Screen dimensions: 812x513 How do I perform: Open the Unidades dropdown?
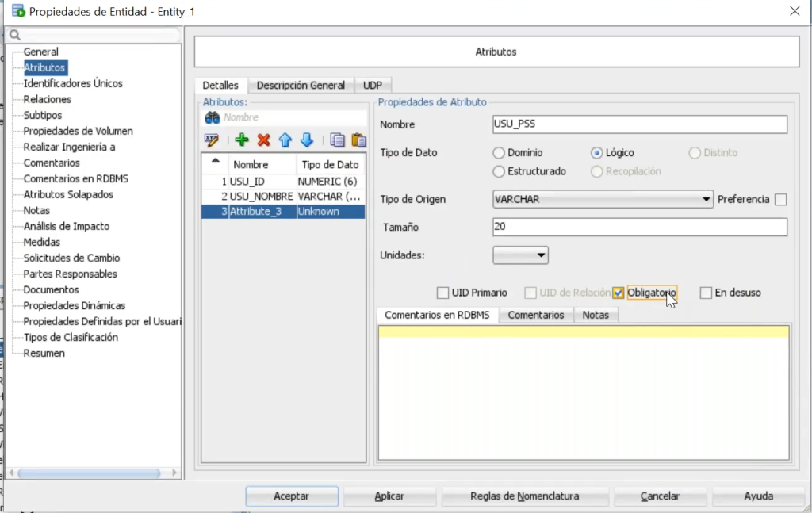point(520,255)
